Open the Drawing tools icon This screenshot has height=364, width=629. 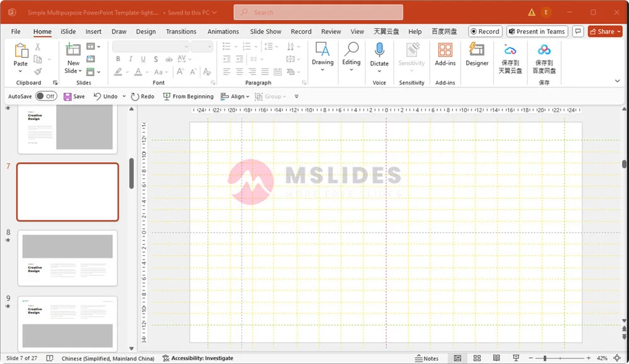(x=323, y=50)
